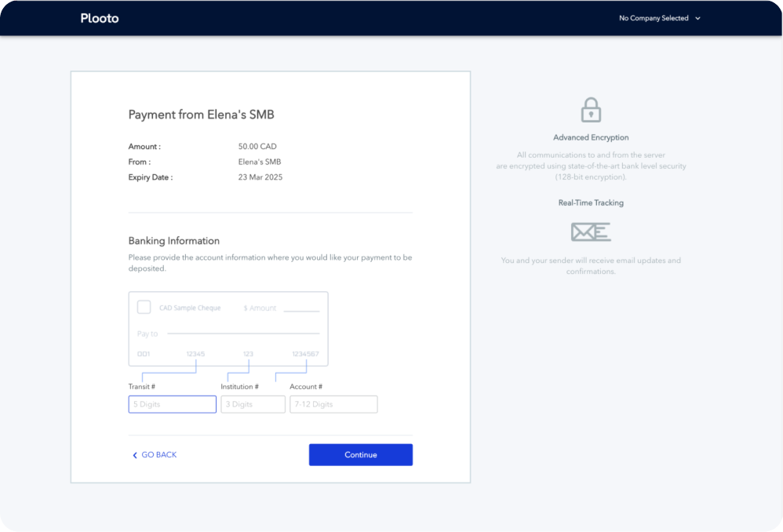This screenshot has width=783, height=532.
Task: Click the '$ Amount' label on sample cheque
Action: (x=260, y=308)
